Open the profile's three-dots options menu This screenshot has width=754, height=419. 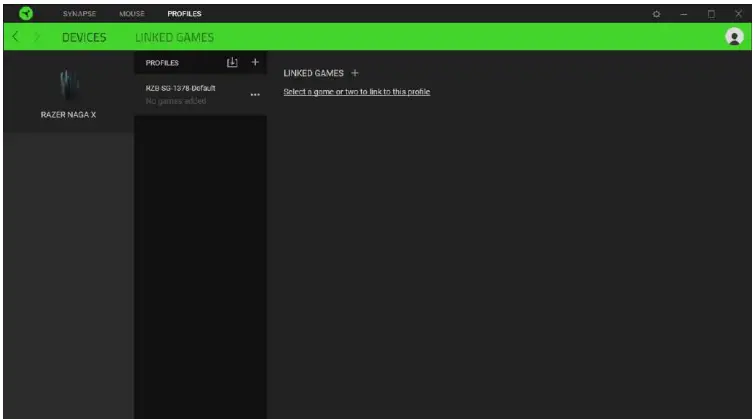click(x=255, y=95)
